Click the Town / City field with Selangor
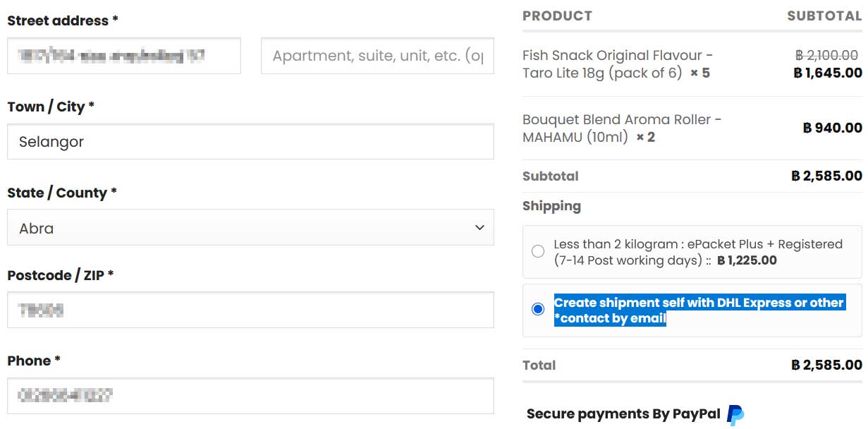 click(250, 141)
